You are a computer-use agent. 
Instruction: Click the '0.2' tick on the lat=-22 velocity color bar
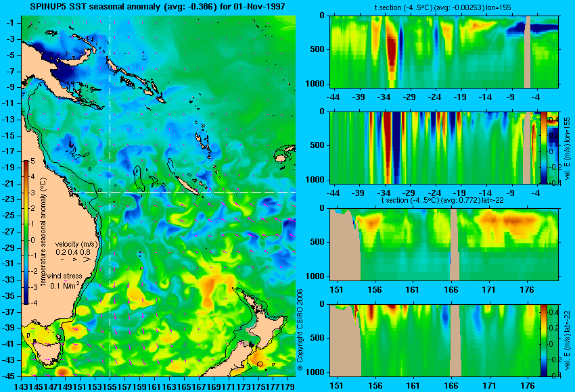[554, 328]
